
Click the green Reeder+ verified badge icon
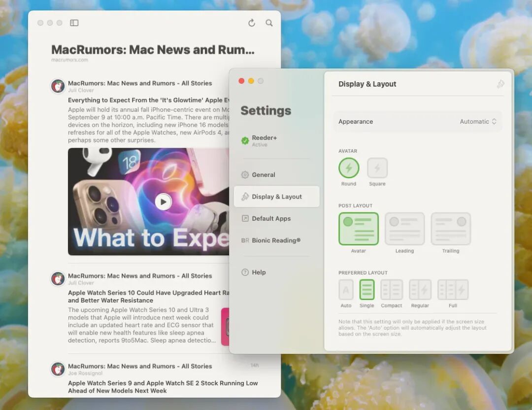click(x=245, y=140)
